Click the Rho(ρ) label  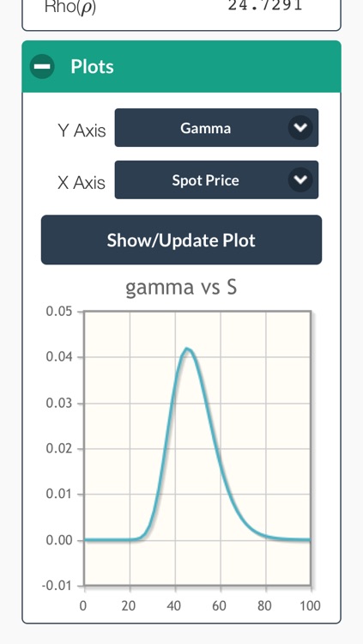[x=70, y=7]
